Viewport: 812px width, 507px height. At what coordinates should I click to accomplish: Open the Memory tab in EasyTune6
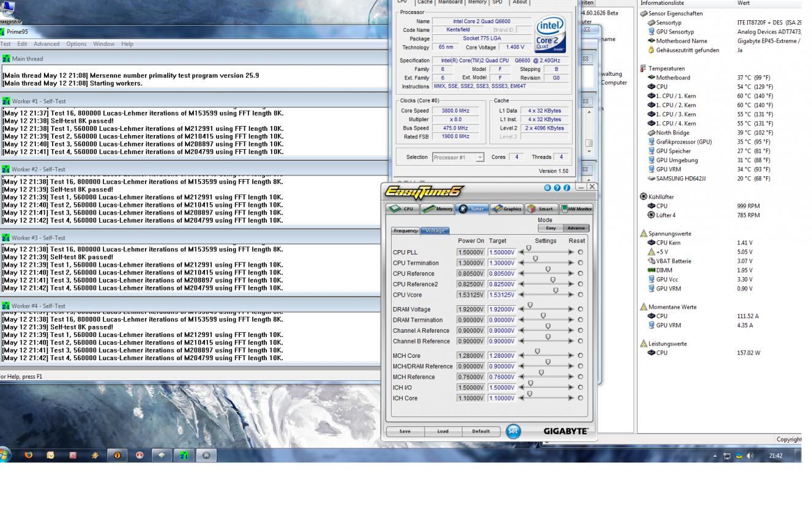pyautogui.click(x=438, y=209)
